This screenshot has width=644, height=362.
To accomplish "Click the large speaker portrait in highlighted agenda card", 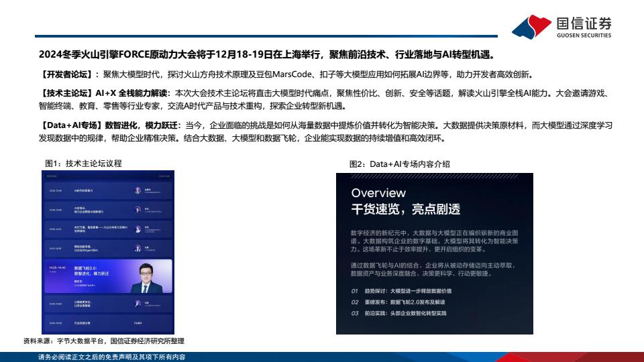I will [147, 278].
